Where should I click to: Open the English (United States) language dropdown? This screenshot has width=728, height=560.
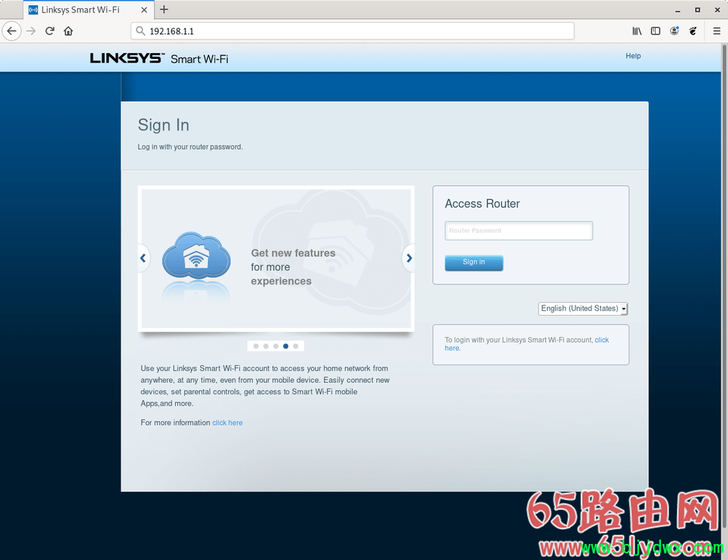coord(583,308)
